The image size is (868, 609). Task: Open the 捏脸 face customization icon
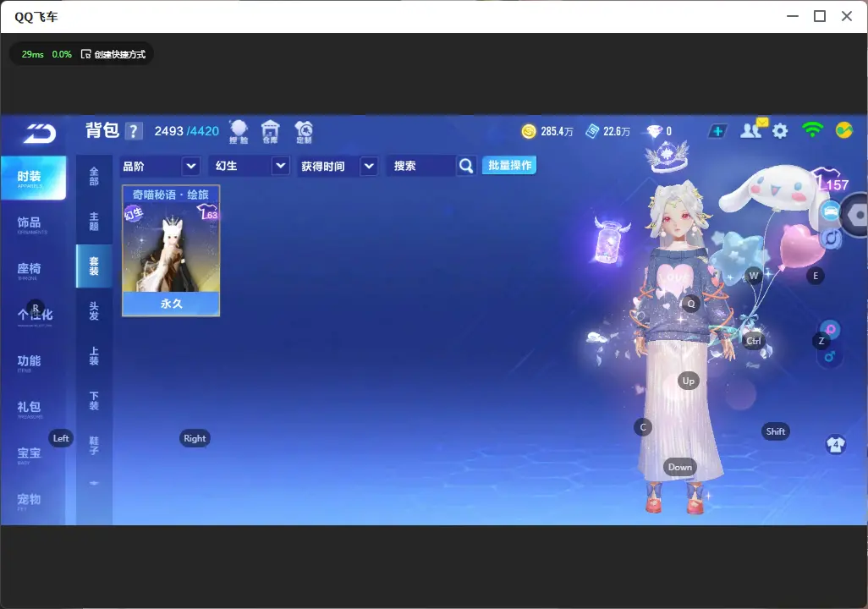239,132
